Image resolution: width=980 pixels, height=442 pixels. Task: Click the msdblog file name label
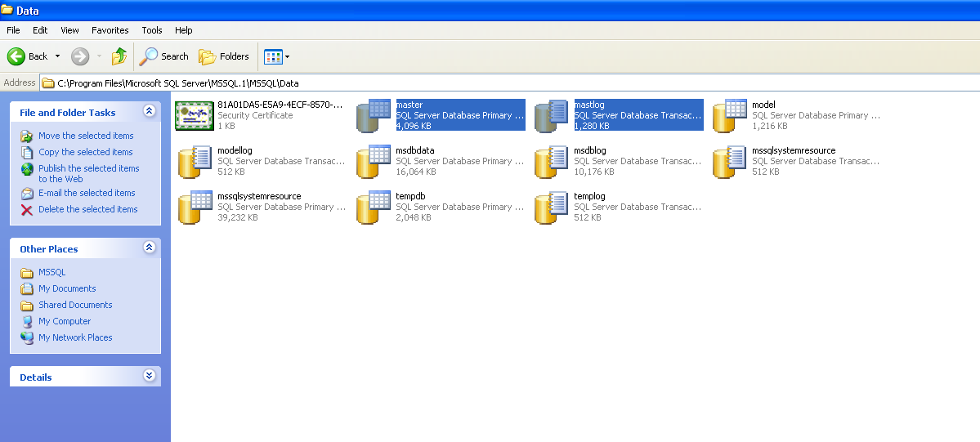pos(590,150)
